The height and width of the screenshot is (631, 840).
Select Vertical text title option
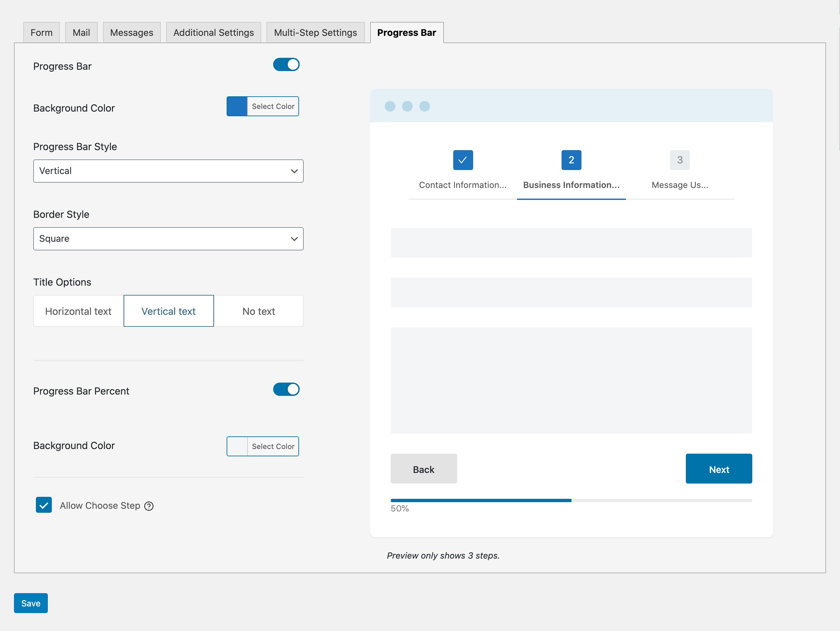pos(168,310)
